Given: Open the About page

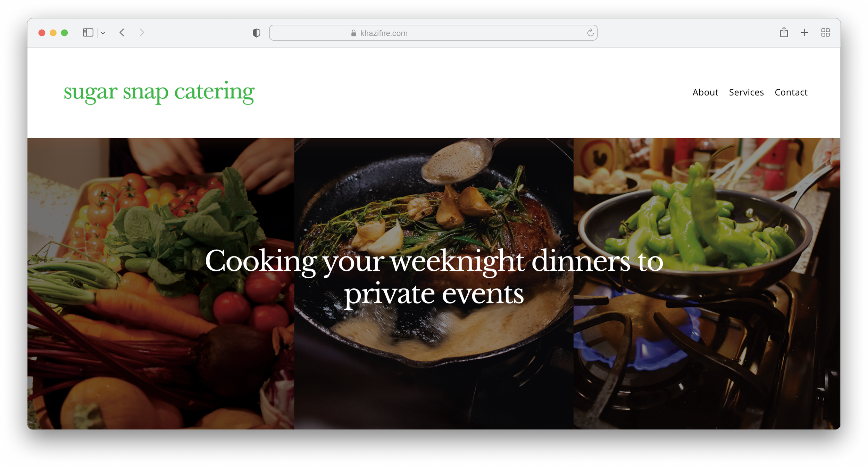Looking at the screenshot, I should click(x=705, y=92).
